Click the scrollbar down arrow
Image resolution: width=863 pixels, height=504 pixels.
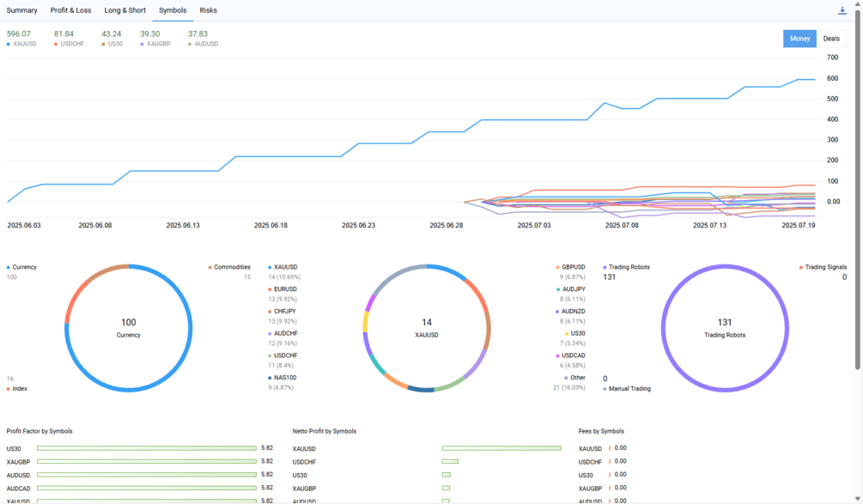point(857,499)
